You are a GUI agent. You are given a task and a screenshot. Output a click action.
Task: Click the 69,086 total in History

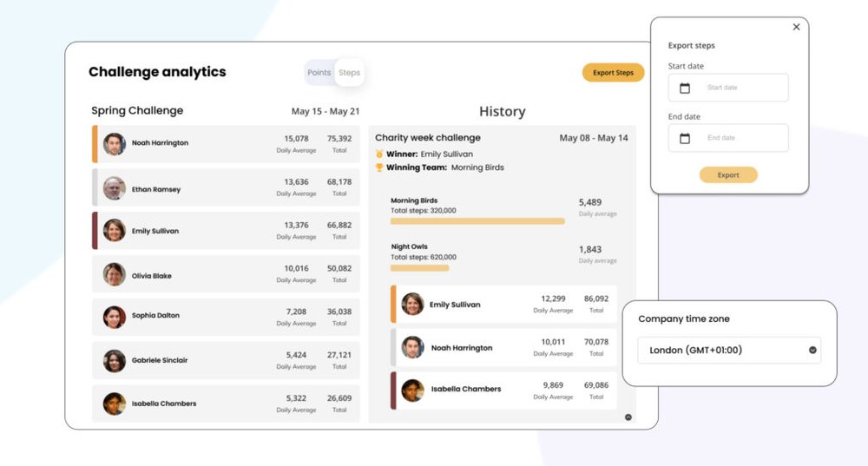(x=596, y=384)
